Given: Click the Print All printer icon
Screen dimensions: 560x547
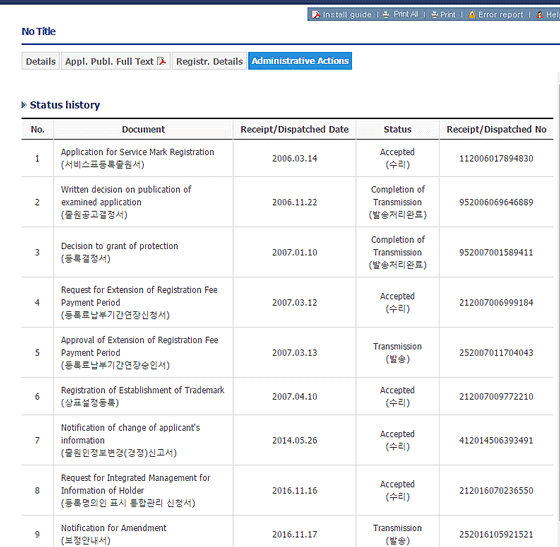Looking at the screenshot, I should coord(386,15).
